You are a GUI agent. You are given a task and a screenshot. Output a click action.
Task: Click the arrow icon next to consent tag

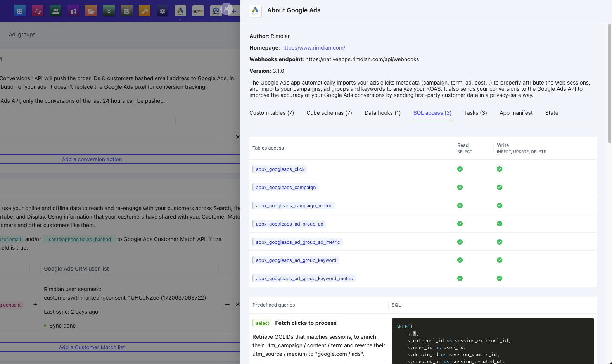pyautogui.click(x=35, y=305)
